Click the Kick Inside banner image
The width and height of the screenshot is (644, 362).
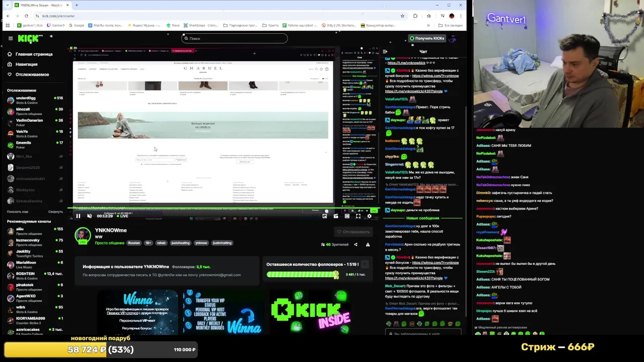(310, 312)
